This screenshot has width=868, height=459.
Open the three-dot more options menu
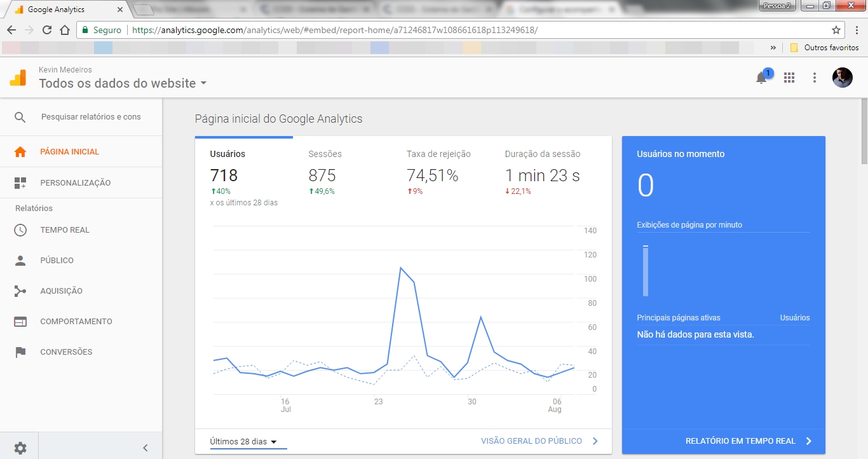815,78
